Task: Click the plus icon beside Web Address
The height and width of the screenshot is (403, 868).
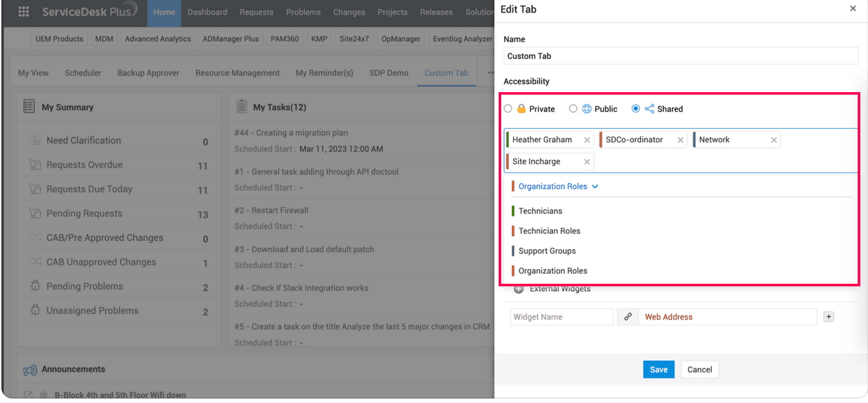Action: tap(829, 317)
